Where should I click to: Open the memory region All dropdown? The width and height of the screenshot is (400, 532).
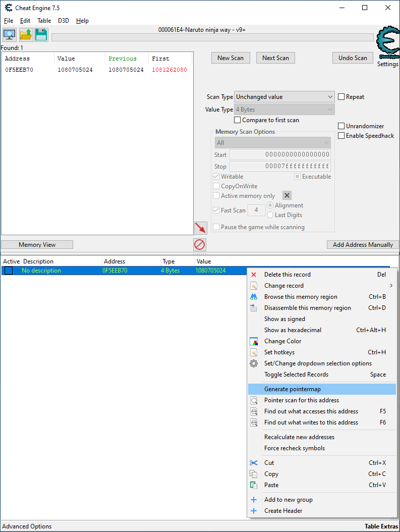[272, 143]
